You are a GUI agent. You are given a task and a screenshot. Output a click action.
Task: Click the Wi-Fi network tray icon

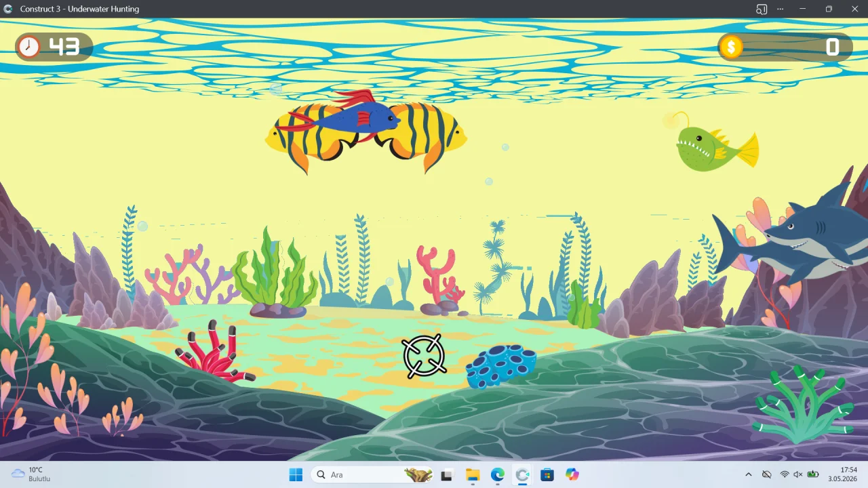click(785, 474)
